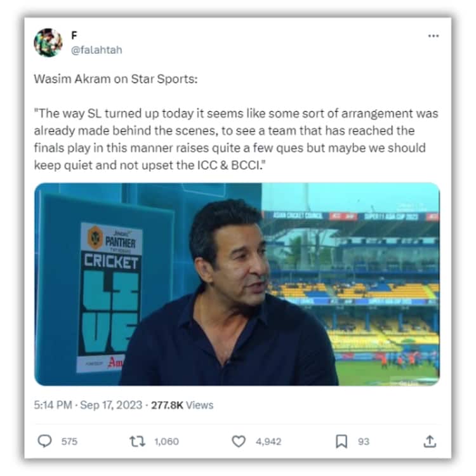Image resolution: width=476 pixels, height=476 pixels.
Task: Click the display name F
Action: coord(74,36)
